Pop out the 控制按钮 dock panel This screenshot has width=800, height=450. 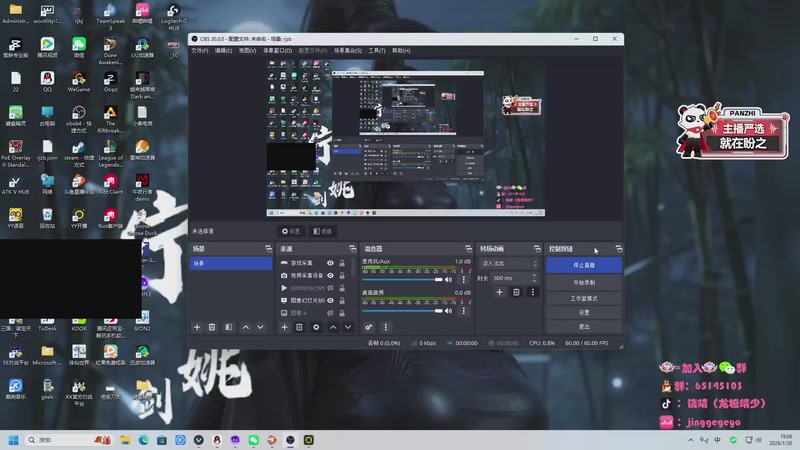[x=619, y=248]
